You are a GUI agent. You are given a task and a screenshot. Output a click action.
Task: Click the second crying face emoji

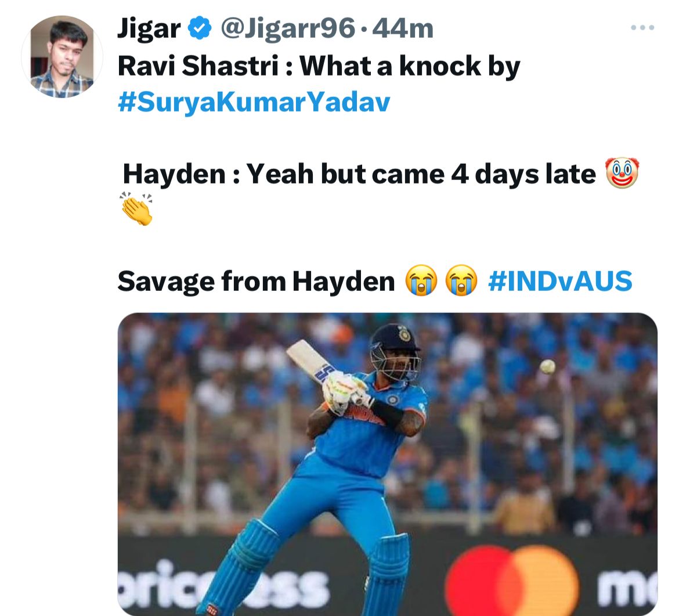(461, 280)
